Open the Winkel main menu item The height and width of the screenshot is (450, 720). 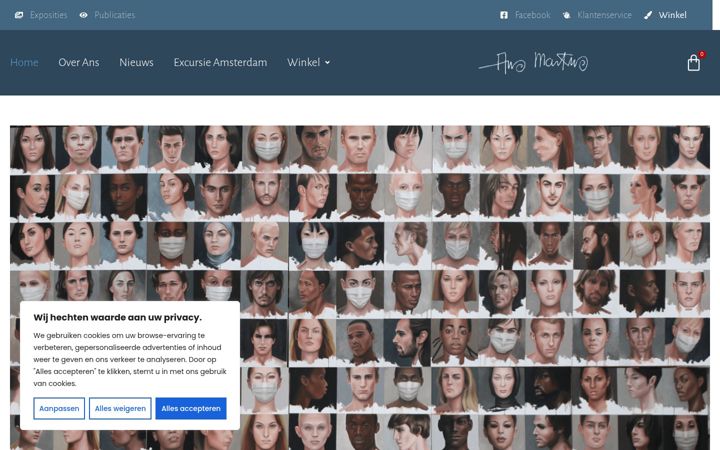(304, 62)
